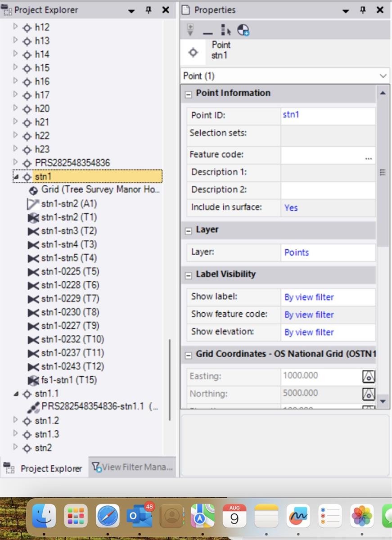
Task: Expand the PRS282548354836 node
Action: click(15, 162)
